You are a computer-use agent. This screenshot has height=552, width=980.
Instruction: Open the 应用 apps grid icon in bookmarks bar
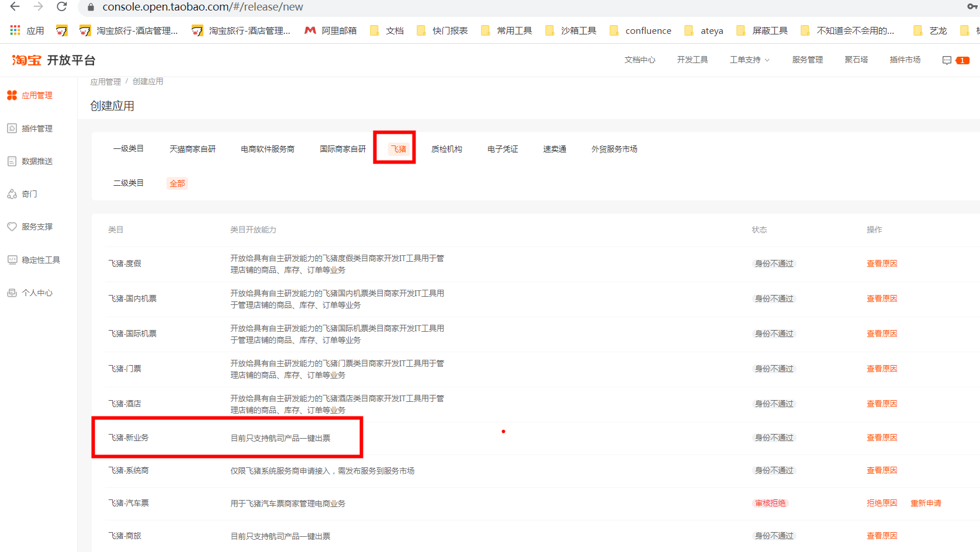15,30
